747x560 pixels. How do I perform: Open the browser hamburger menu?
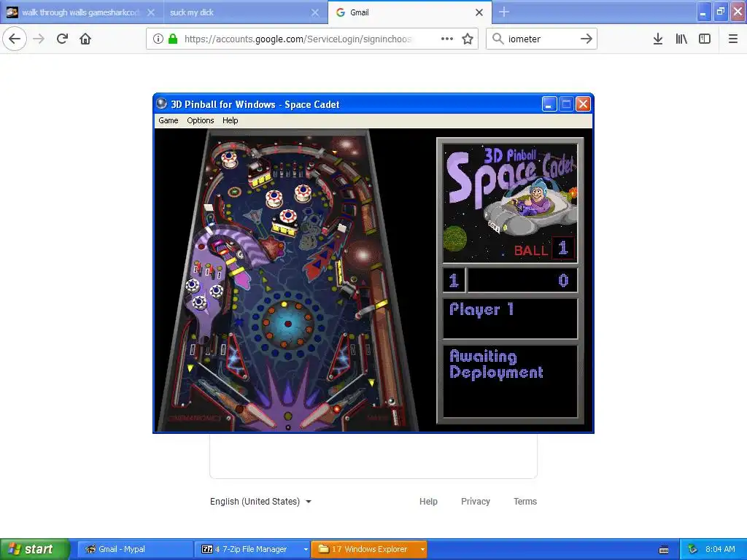coord(732,39)
